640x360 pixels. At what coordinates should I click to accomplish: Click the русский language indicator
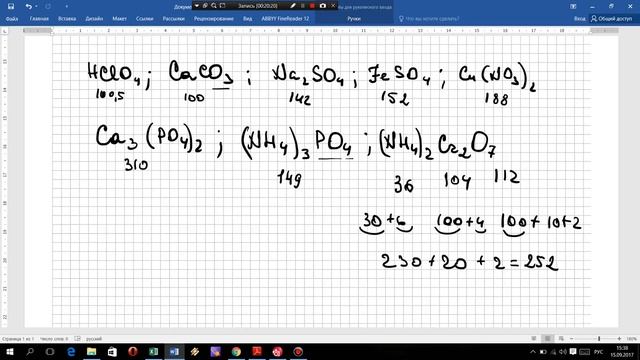[x=94, y=339]
